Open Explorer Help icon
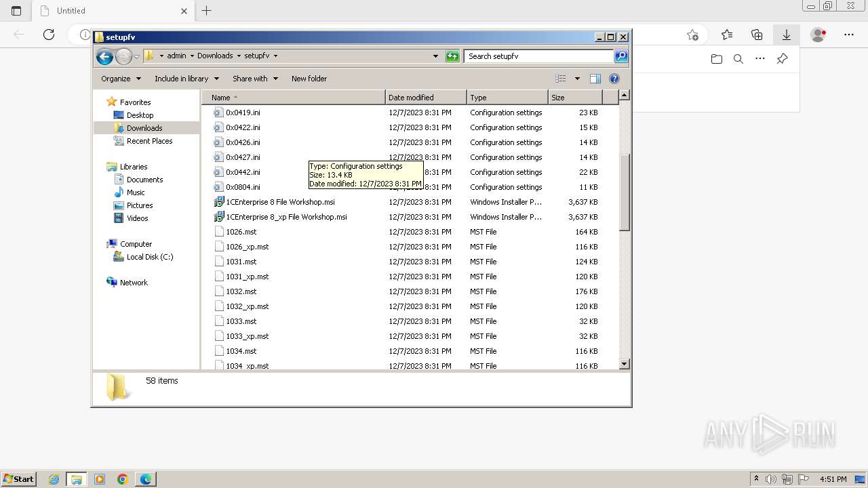The image size is (868, 488). coord(614,79)
